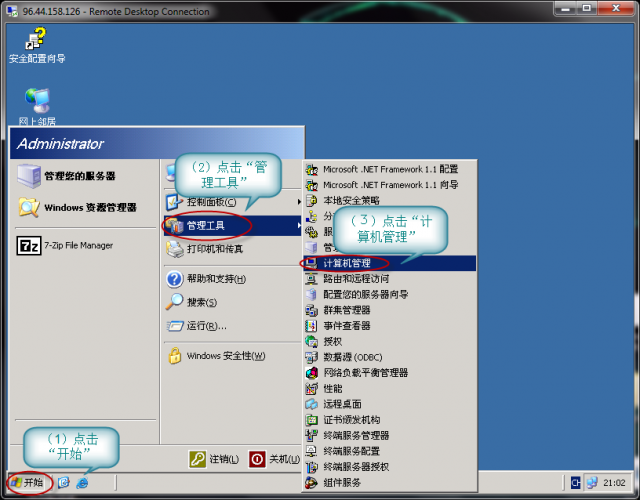Click the network connection tray icon

click(x=592, y=483)
